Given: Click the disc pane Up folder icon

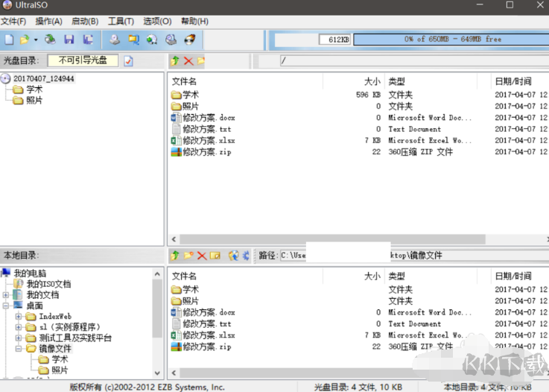Looking at the screenshot, I should coord(175,61).
